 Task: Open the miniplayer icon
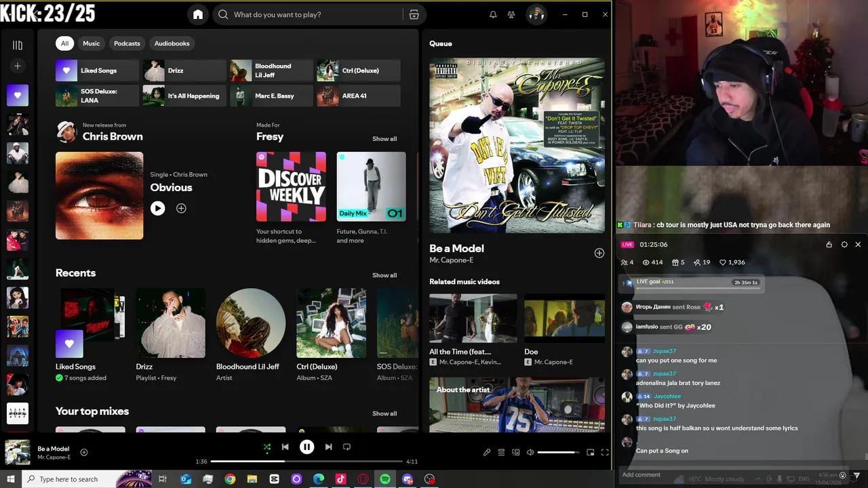(590, 452)
